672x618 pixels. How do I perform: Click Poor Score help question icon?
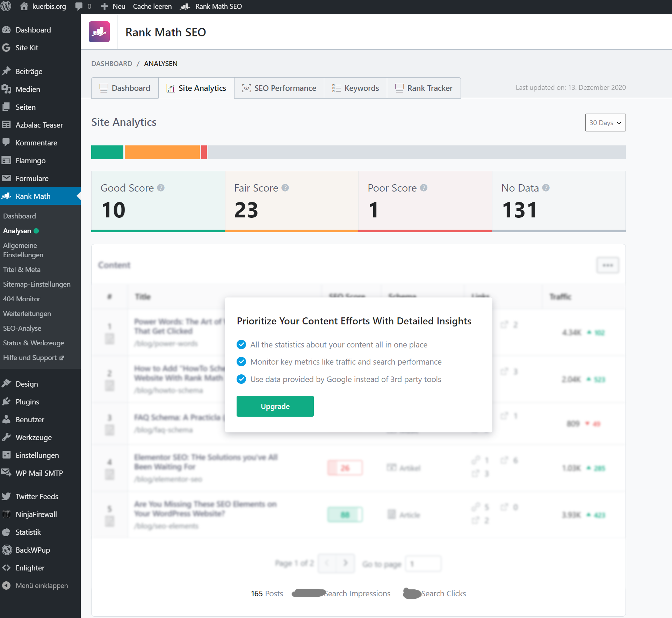(x=424, y=188)
